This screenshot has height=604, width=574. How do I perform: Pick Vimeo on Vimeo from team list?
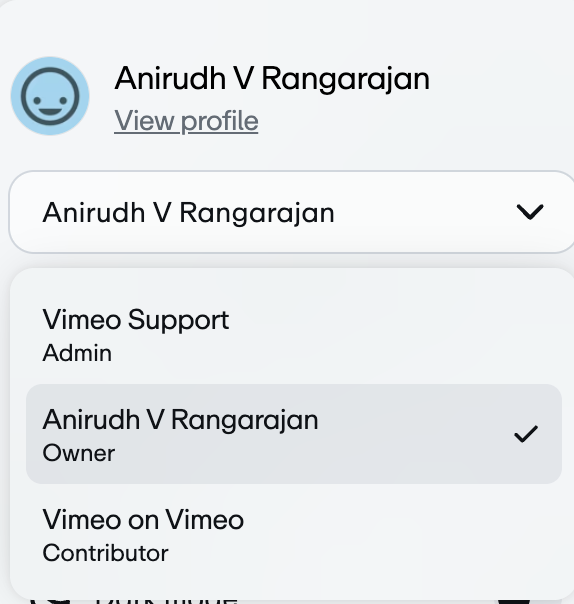(143, 520)
